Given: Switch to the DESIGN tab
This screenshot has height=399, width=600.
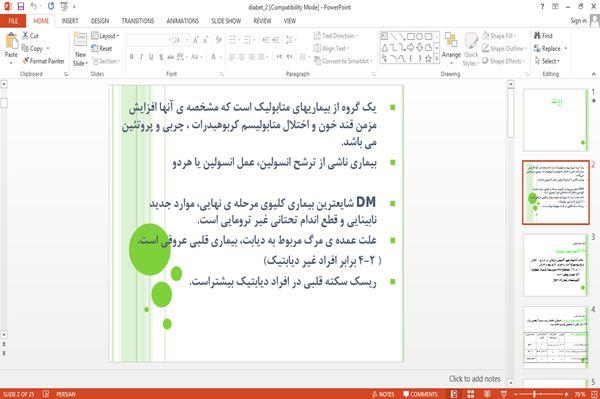Looking at the screenshot, I should [x=100, y=21].
